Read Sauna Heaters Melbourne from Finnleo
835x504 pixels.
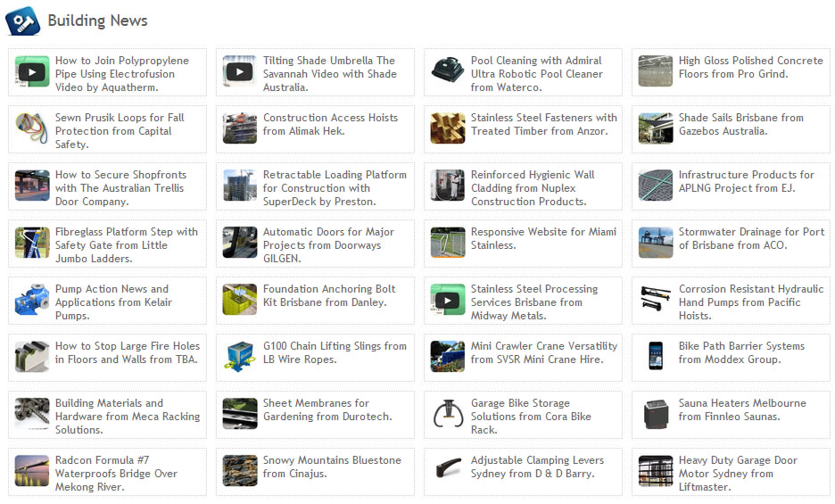click(742, 409)
